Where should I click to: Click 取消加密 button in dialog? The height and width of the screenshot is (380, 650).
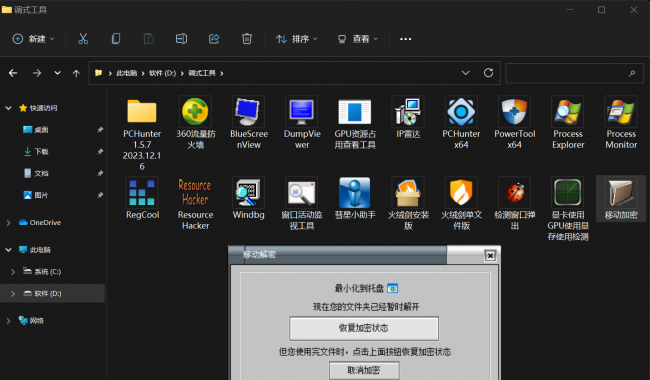tap(364, 370)
